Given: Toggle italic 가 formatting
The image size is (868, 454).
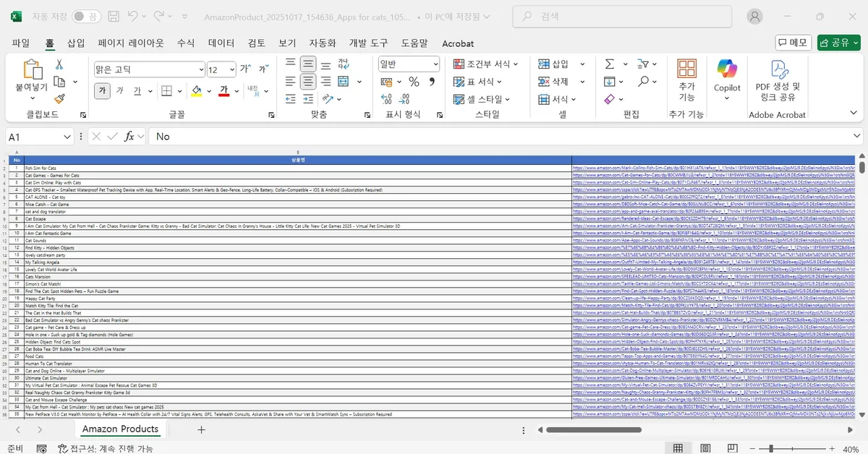Looking at the screenshot, I should pos(120,90).
